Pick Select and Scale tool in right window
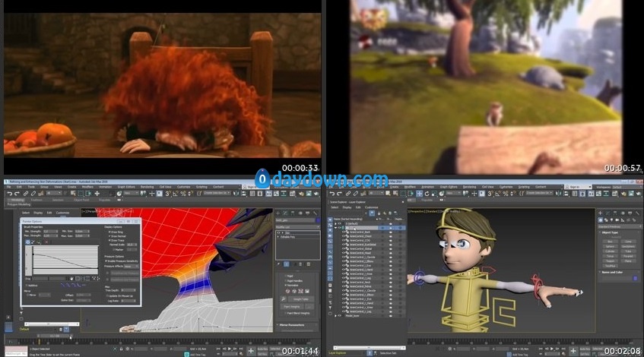Viewport: 644px width, 357px height. [x=434, y=193]
